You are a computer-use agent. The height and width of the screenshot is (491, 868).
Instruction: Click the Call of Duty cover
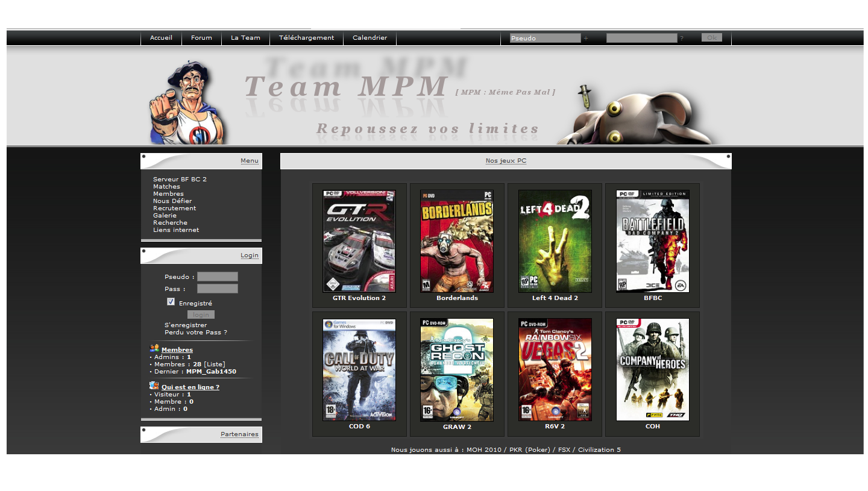[x=359, y=370]
